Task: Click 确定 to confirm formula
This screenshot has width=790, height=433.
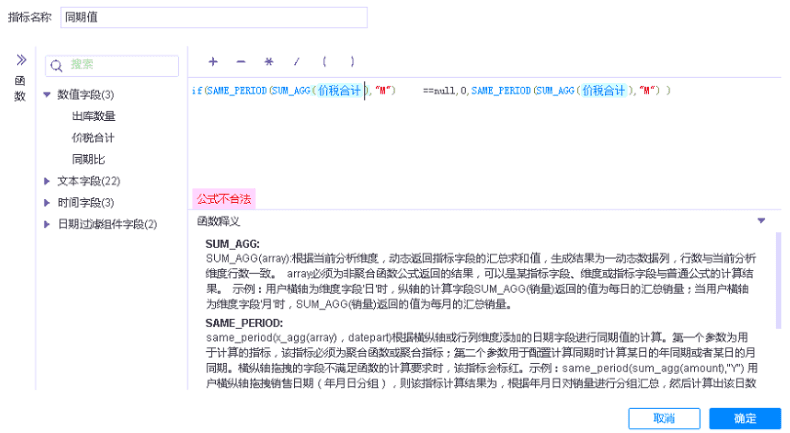Action: (x=745, y=418)
